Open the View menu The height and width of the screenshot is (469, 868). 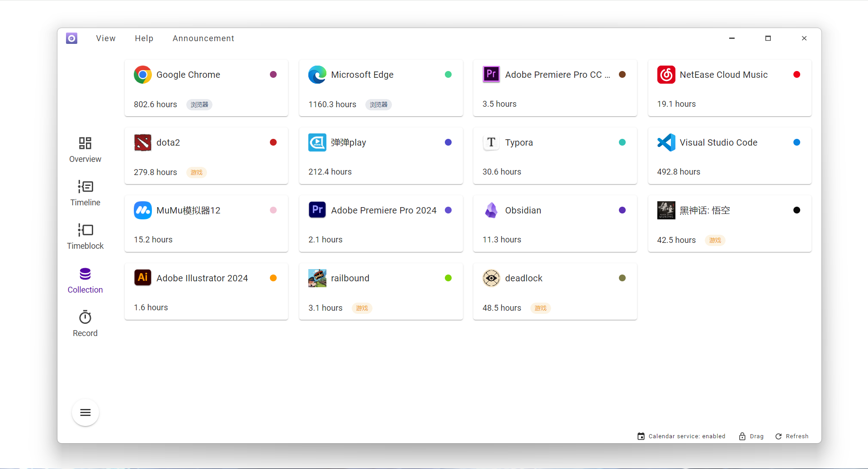click(106, 38)
